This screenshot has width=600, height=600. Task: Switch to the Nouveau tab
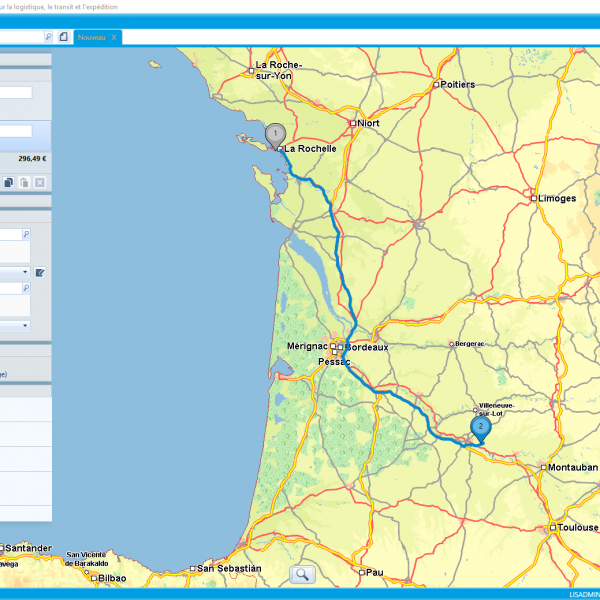pos(93,36)
